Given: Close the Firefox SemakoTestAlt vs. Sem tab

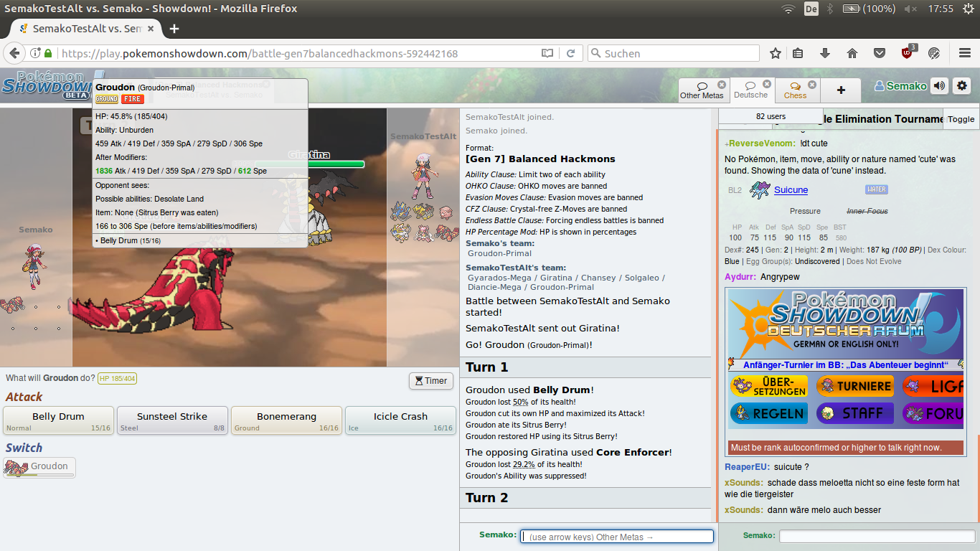Looking at the screenshot, I should [151, 29].
